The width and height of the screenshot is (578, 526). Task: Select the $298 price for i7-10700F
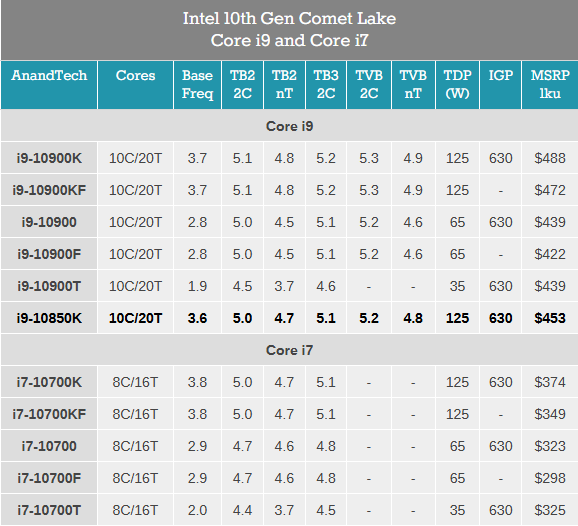click(x=550, y=478)
